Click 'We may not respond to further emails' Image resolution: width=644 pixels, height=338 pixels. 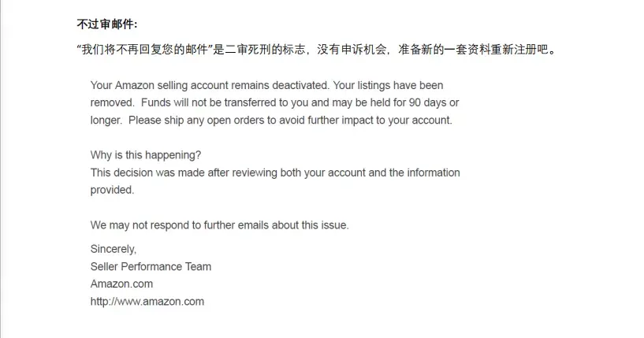coord(219,225)
